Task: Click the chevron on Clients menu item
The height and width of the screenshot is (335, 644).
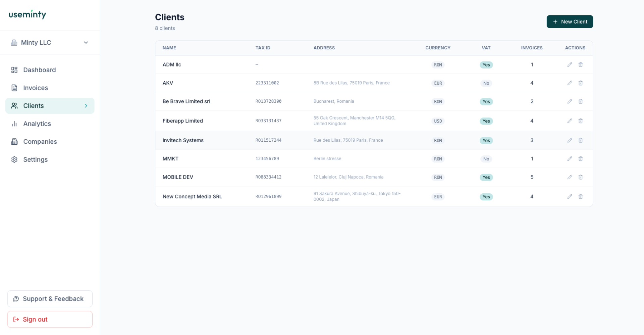Action: [x=86, y=106]
